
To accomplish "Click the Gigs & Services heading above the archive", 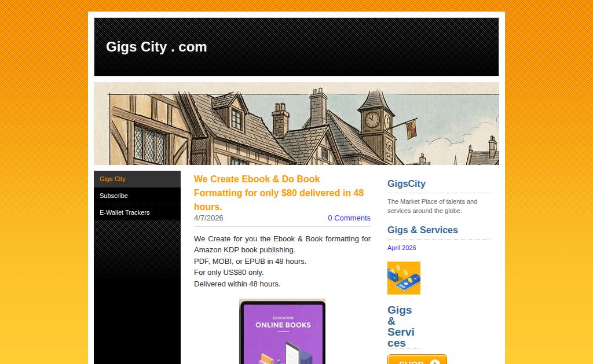I will [422, 230].
